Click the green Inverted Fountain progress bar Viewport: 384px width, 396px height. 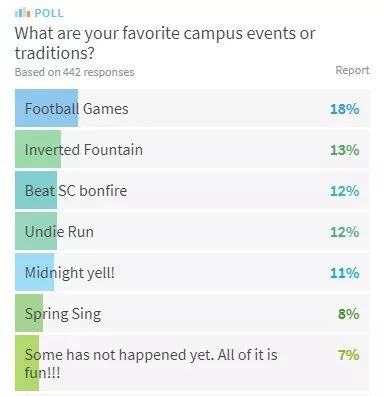pos(38,149)
